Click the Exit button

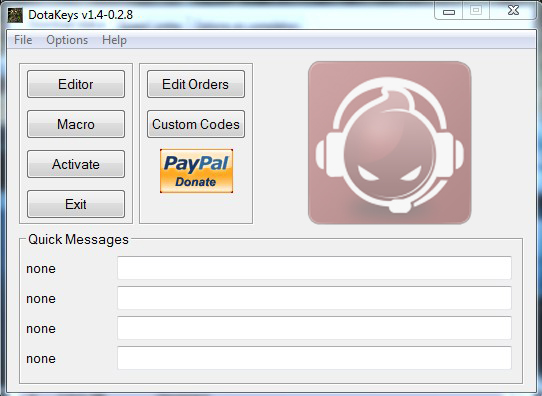(x=76, y=204)
